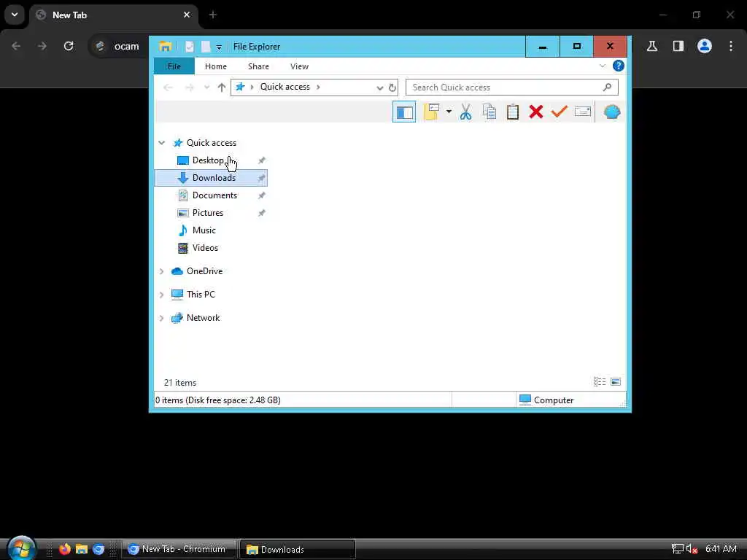
Task: Select Quick access in navigation tree
Action: [x=211, y=143]
